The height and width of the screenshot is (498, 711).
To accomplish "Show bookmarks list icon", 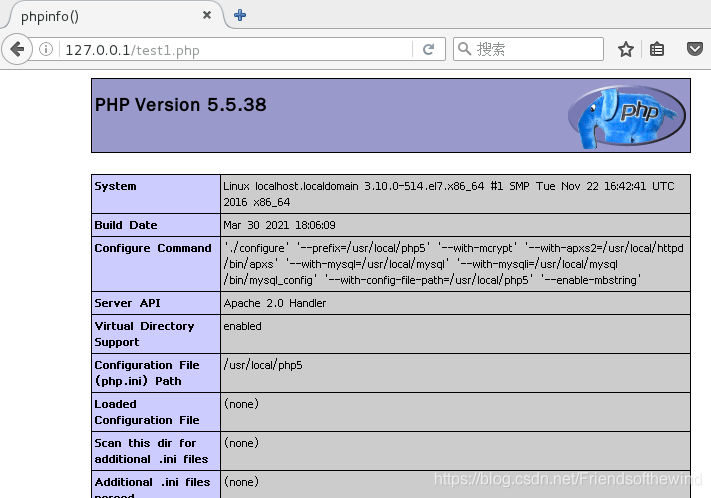I will pos(657,49).
